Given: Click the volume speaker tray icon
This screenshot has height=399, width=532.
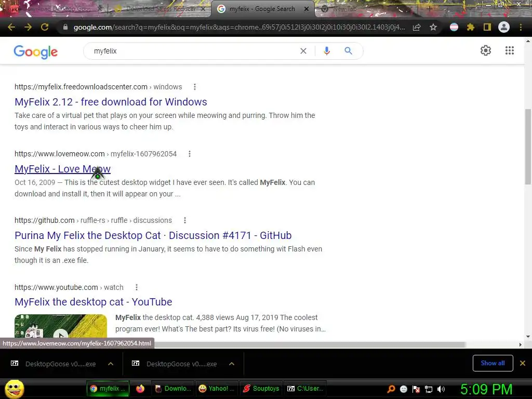Looking at the screenshot, I should (x=441, y=389).
